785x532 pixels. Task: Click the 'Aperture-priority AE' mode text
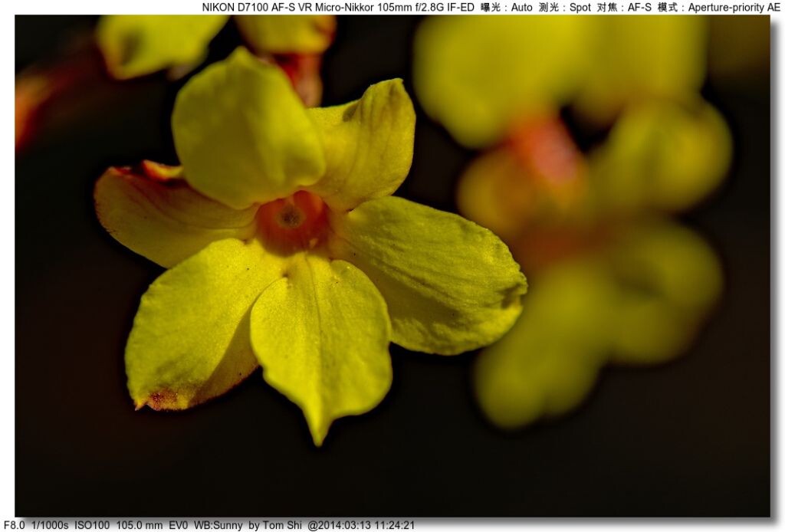(734, 8)
